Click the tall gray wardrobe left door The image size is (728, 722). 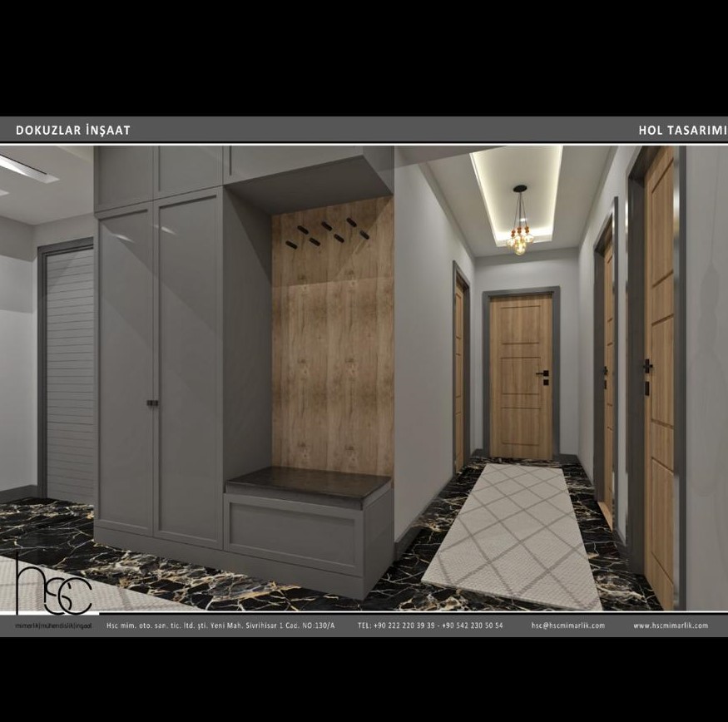126,366
